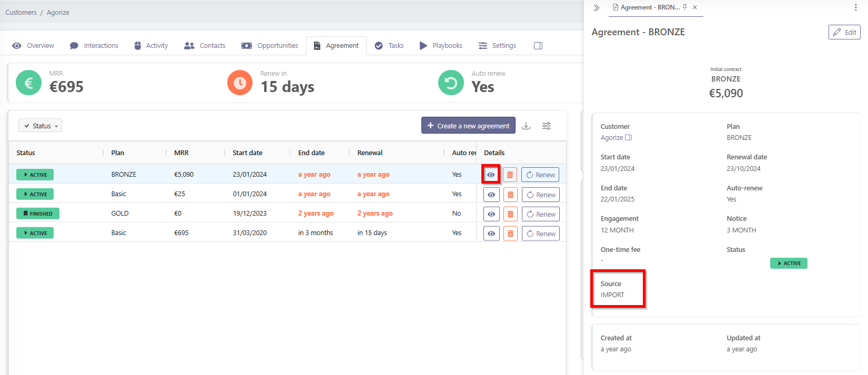Open the table column settings icon
Image resolution: width=868 pixels, height=375 pixels.
pos(547,126)
